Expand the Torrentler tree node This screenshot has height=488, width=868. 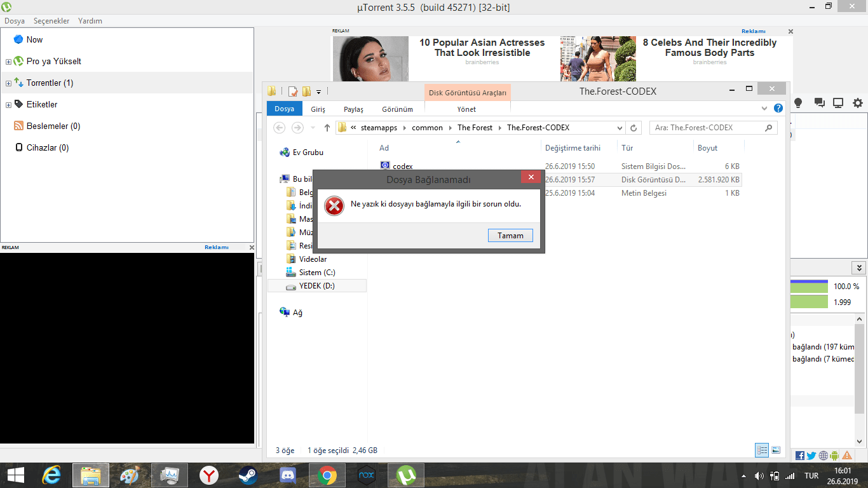8,83
